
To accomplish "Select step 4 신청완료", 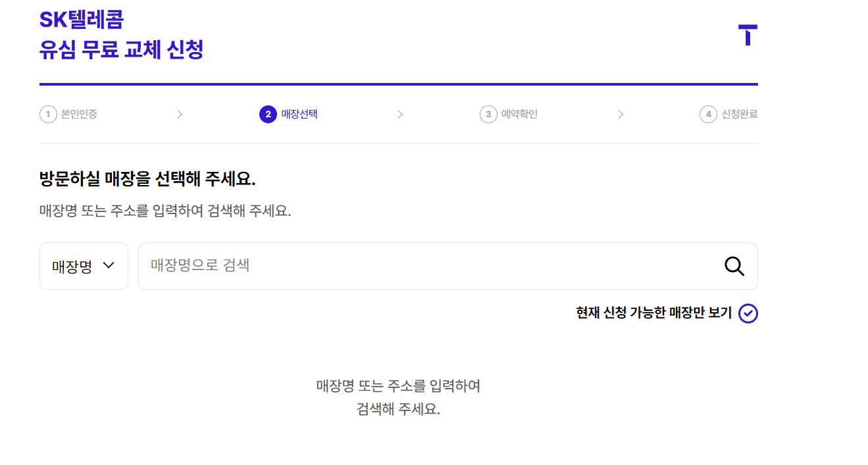I will (728, 115).
